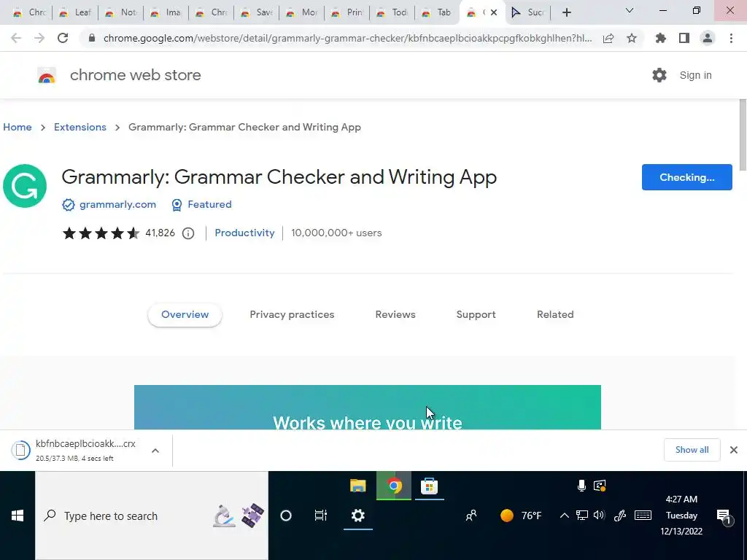Click rating info icon next to 41,826
747x560 pixels.
pos(188,233)
